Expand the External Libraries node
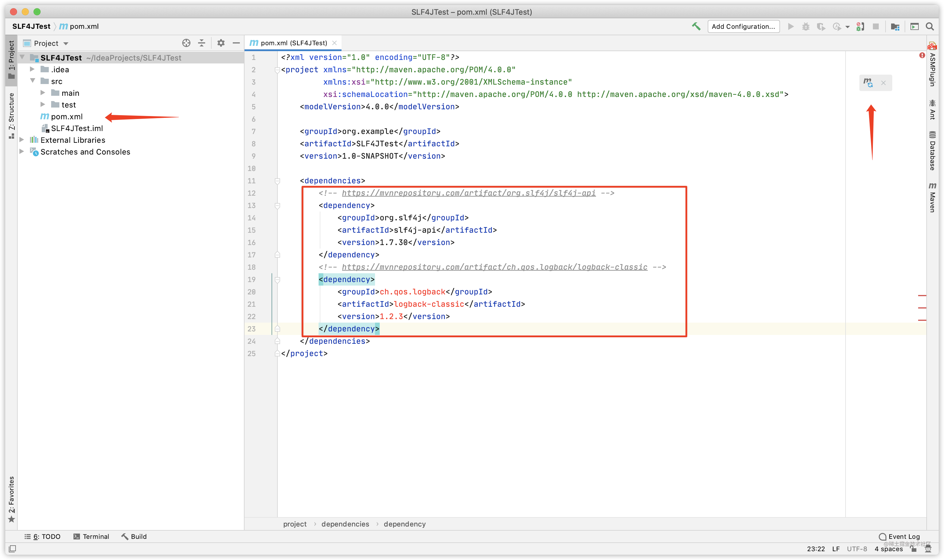Viewport: 944px width, 560px height. [21, 140]
